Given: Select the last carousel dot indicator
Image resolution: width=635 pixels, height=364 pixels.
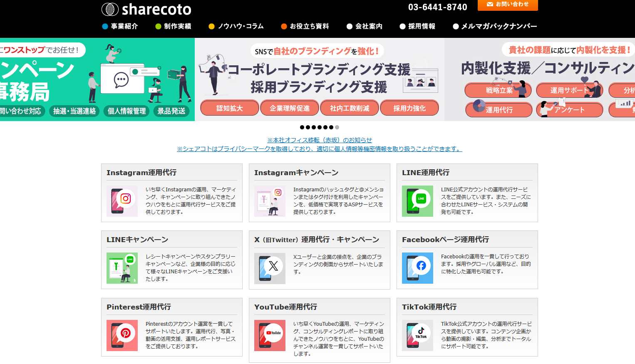Looking at the screenshot, I should pos(337,127).
